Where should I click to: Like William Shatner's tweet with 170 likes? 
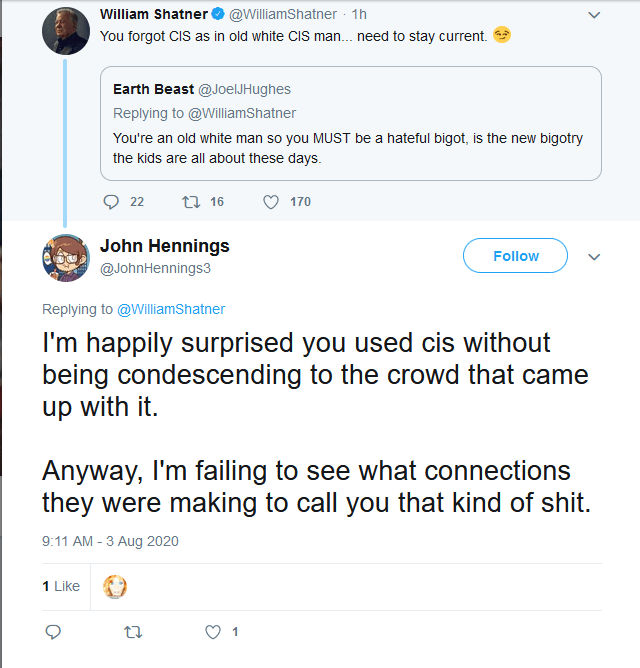click(x=270, y=201)
